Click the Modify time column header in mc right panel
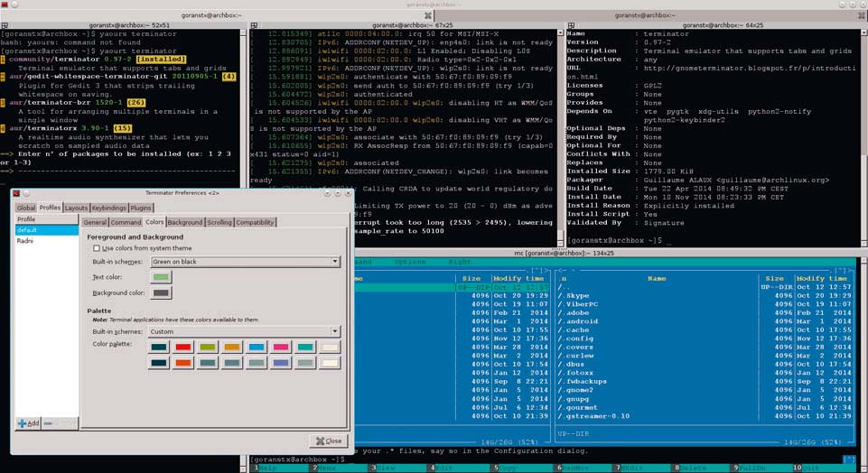The width and height of the screenshot is (868, 473). pyautogui.click(x=822, y=278)
